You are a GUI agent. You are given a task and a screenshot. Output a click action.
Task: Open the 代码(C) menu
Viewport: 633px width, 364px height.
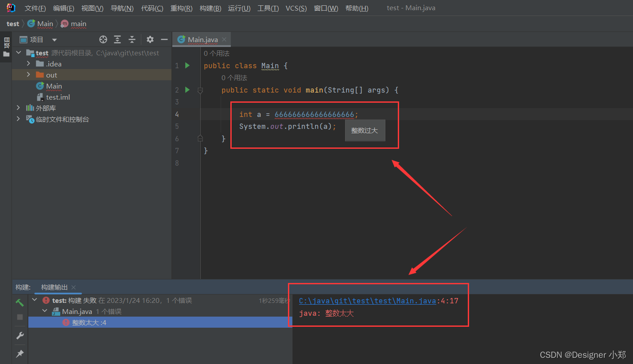tap(152, 8)
